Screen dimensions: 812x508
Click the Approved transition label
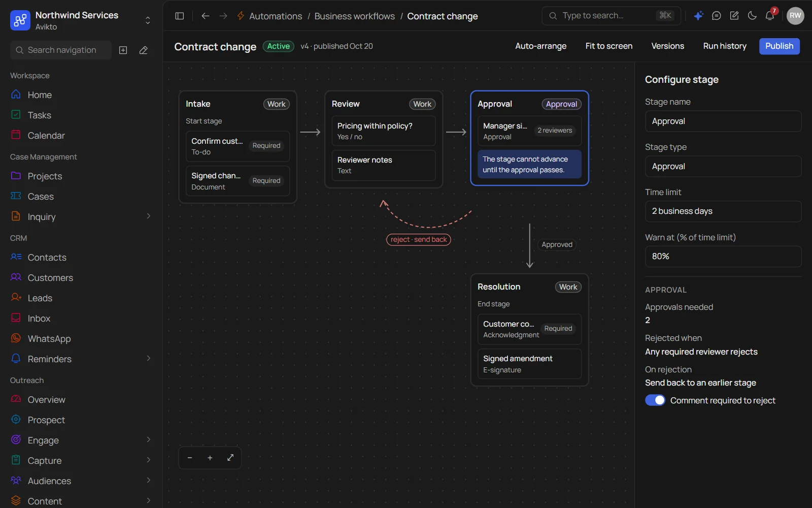557,244
